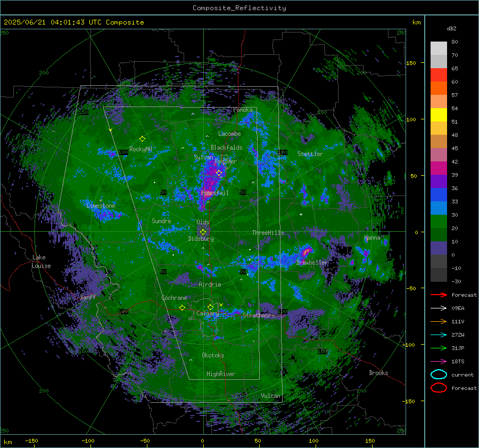
Task: Click the cyan 27ZW arrow in legend
Action: [439, 335]
